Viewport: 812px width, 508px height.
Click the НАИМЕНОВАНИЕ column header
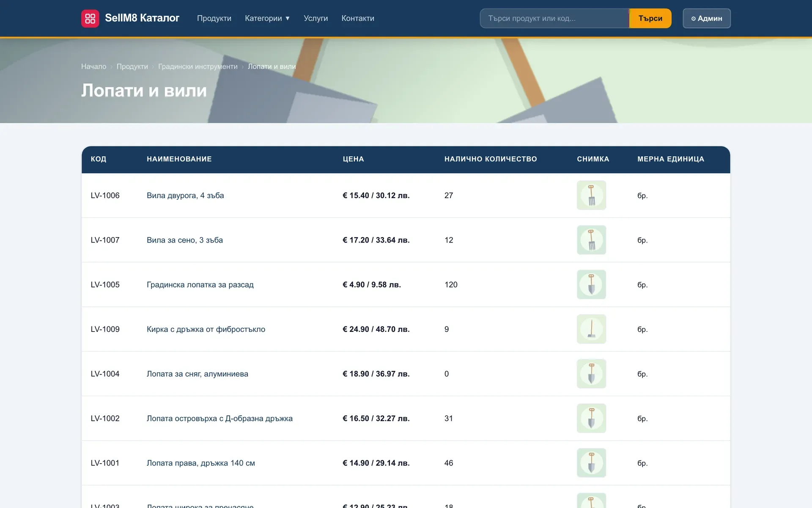point(179,159)
